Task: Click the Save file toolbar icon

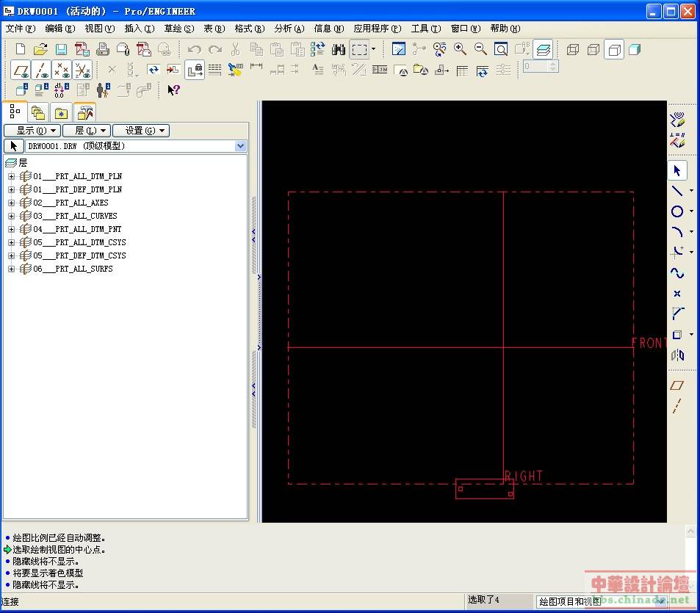Action: pyautogui.click(x=61, y=49)
